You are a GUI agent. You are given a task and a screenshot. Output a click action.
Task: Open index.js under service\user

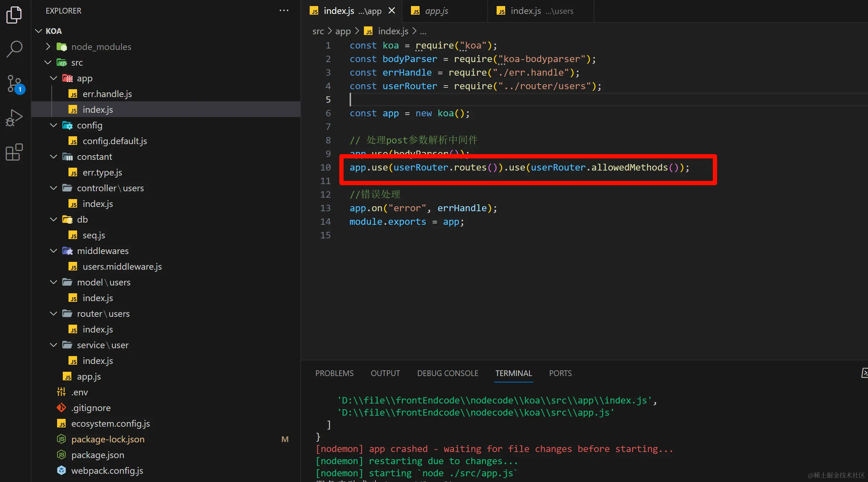(x=166, y=361)
